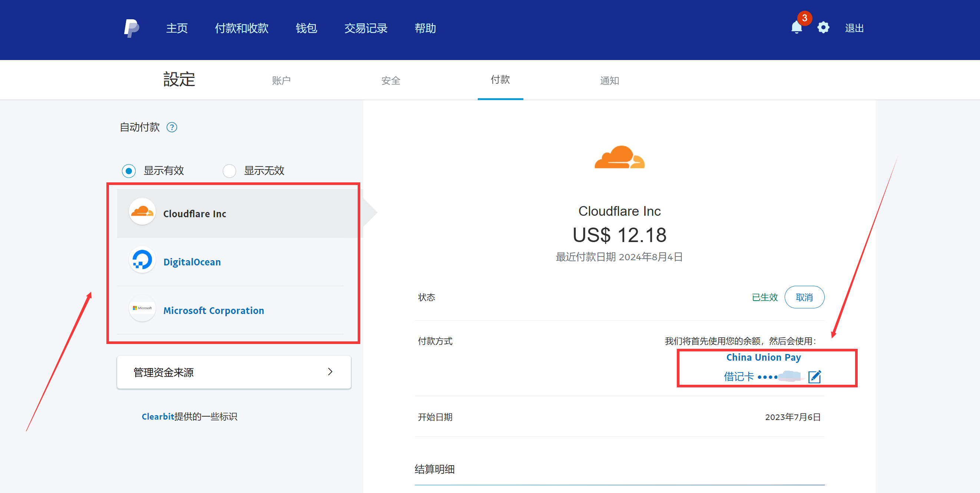Open the settings gear icon

tap(823, 28)
